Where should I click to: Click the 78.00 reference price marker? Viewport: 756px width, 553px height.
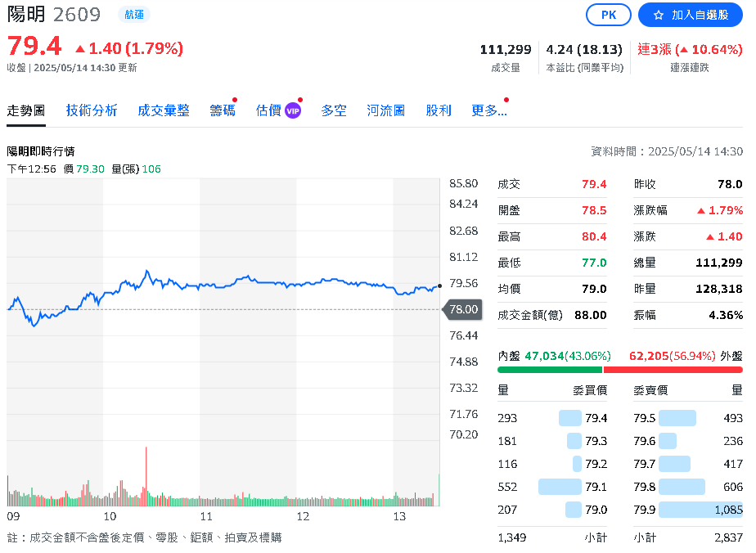click(462, 309)
